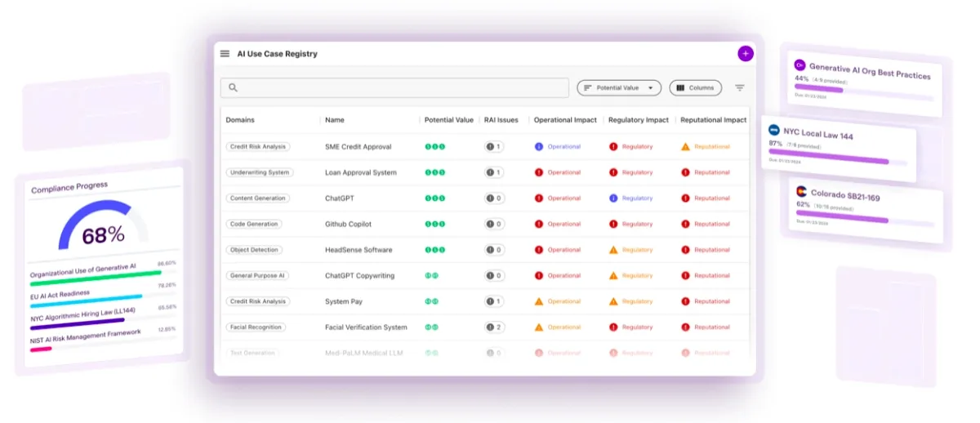This screenshot has width=980, height=423.
Task: Click blue Regulatory icon in the ChatGPT row
Action: point(613,198)
